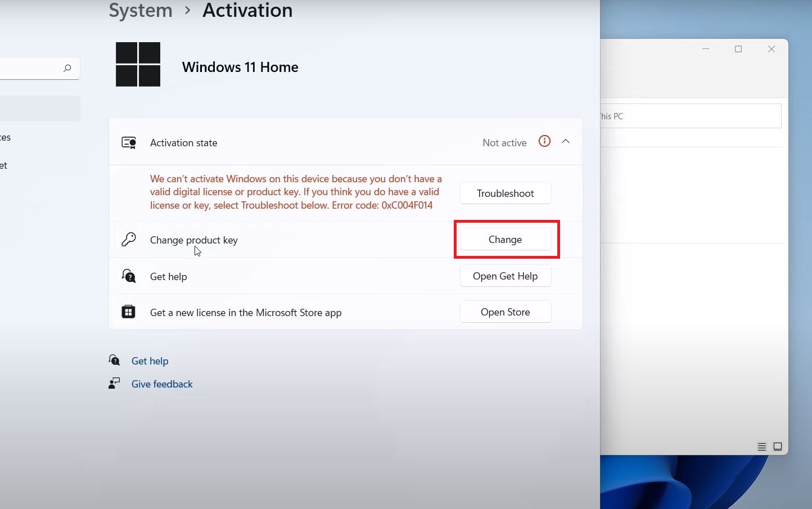Click the Activation state certificate icon
The width and height of the screenshot is (812, 509).
click(x=129, y=143)
